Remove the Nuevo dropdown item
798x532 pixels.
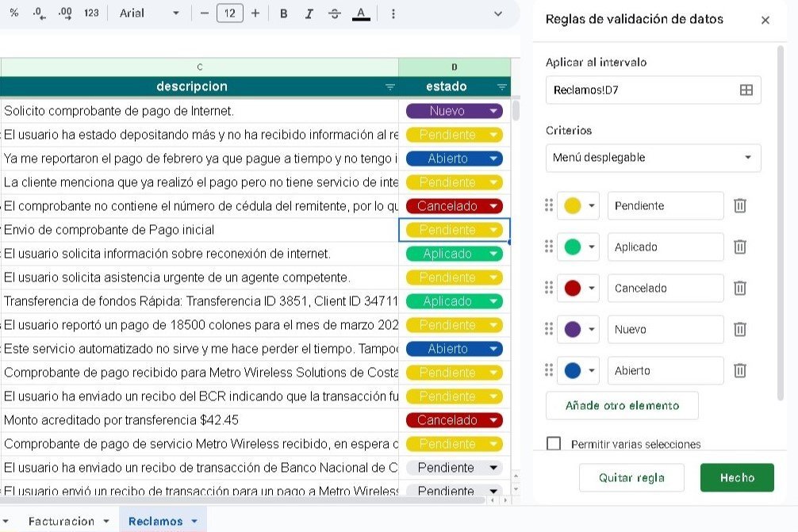(739, 329)
